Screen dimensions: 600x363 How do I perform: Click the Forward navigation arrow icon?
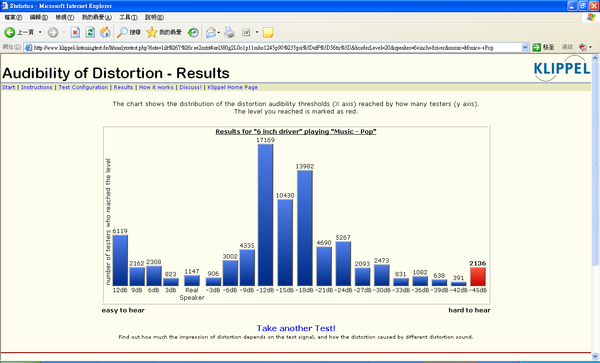53,33
